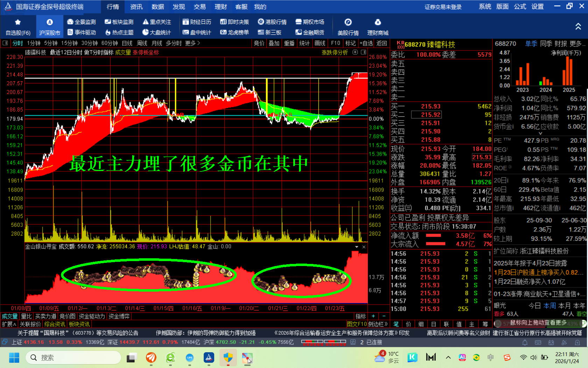Open Sogou input method tray icon

tap(507, 357)
